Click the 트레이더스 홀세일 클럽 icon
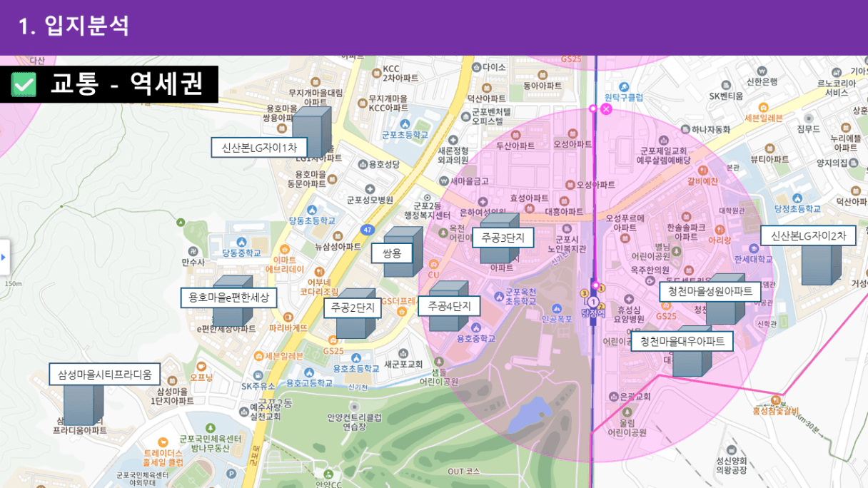 click(x=163, y=442)
